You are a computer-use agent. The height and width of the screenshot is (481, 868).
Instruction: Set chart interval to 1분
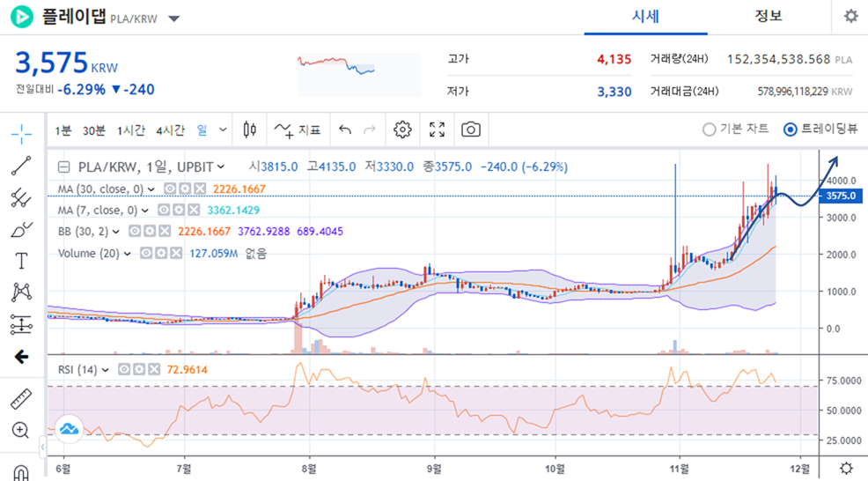63,130
